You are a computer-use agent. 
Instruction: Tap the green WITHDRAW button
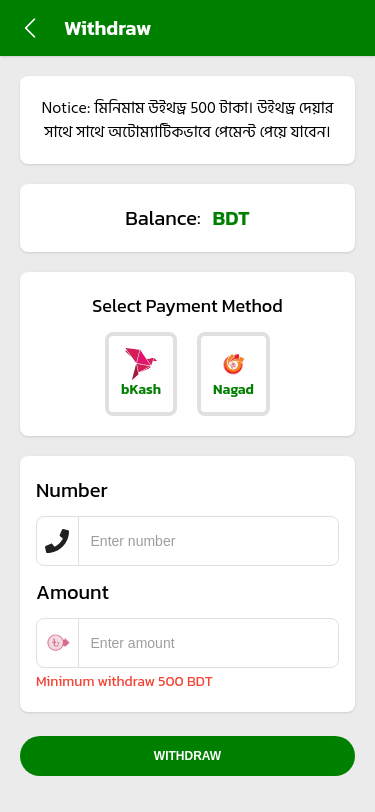click(x=188, y=756)
